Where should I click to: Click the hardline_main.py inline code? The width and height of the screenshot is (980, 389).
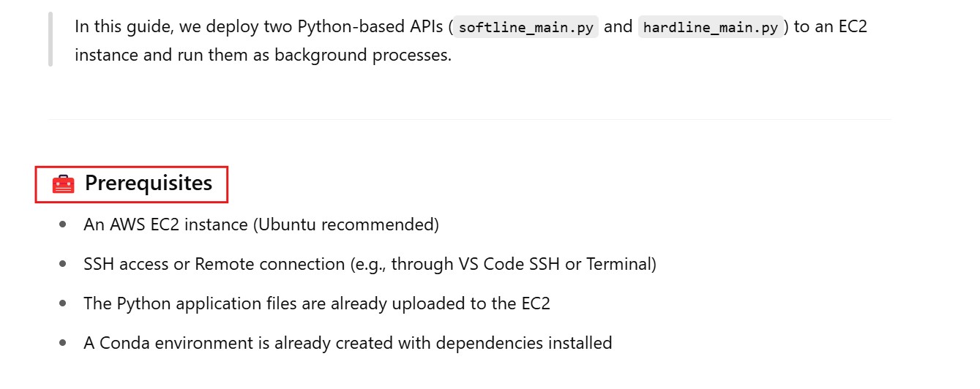[710, 29]
